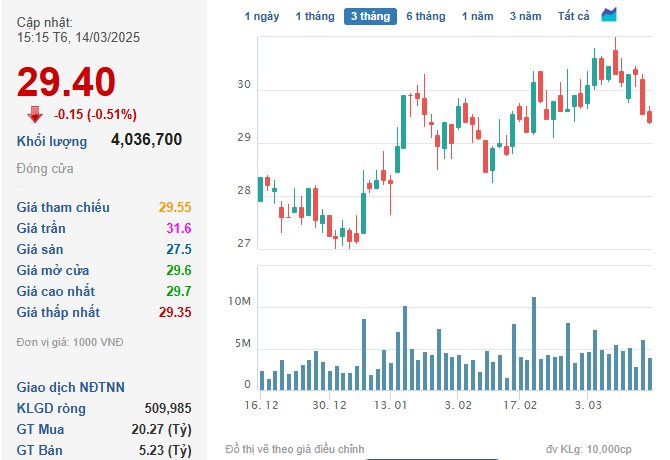Click the 5M volume axis label

click(243, 343)
